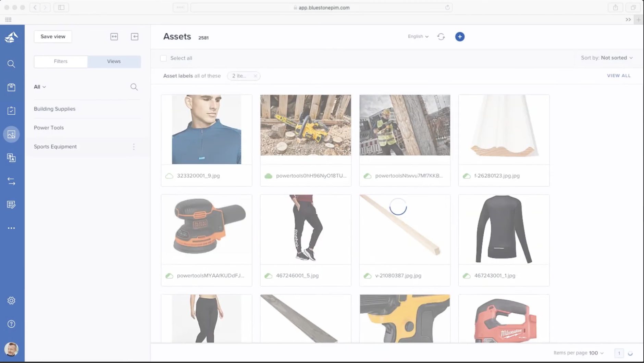Collapse the filter panel with arrow icon

(x=135, y=37)
